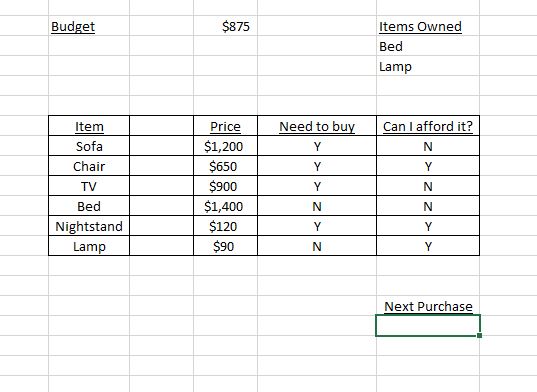The width and height of the screenshot is (537, 392).
Task: Select the Need to buy header cell
Action: [317, 126]
